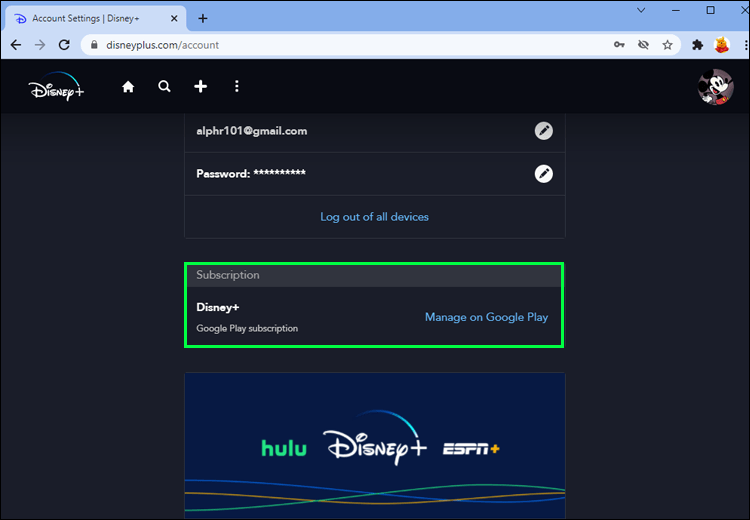Click the crossed-out eye icon in address bar
This screenshot has width=750, height=520.
(x=643, y=45)
